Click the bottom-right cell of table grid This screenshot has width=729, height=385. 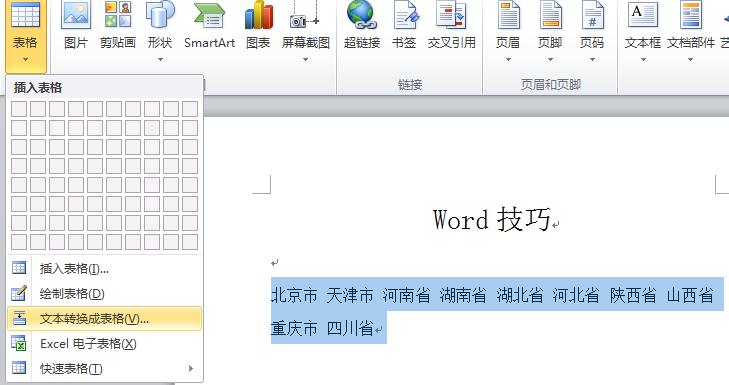tap(190, 242)
